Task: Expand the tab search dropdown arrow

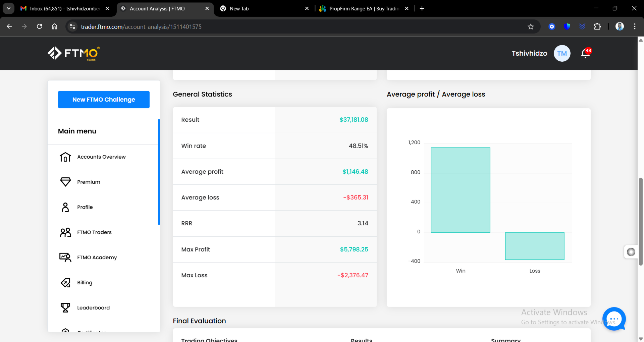Action: pos(9,8)
